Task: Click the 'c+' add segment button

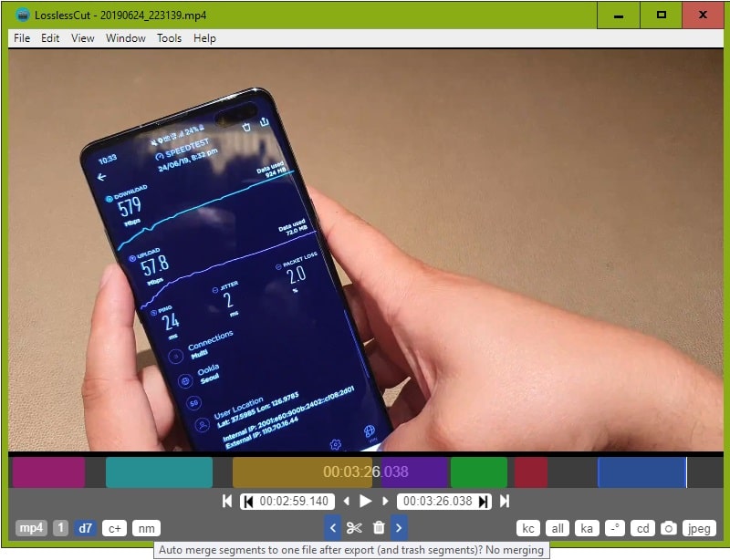Action: click(114, 528)
